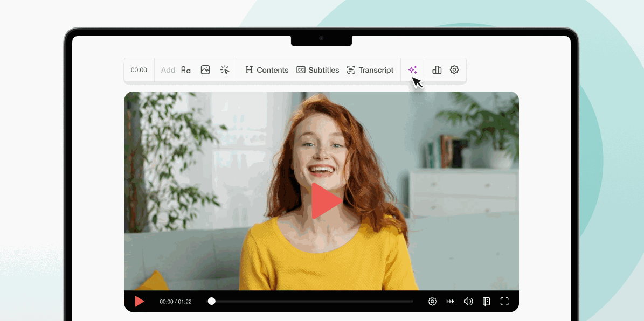Click the 00:00 timestamp box in the toolbar
Viewport: 644px width, 321px height.
pos(139,70)
